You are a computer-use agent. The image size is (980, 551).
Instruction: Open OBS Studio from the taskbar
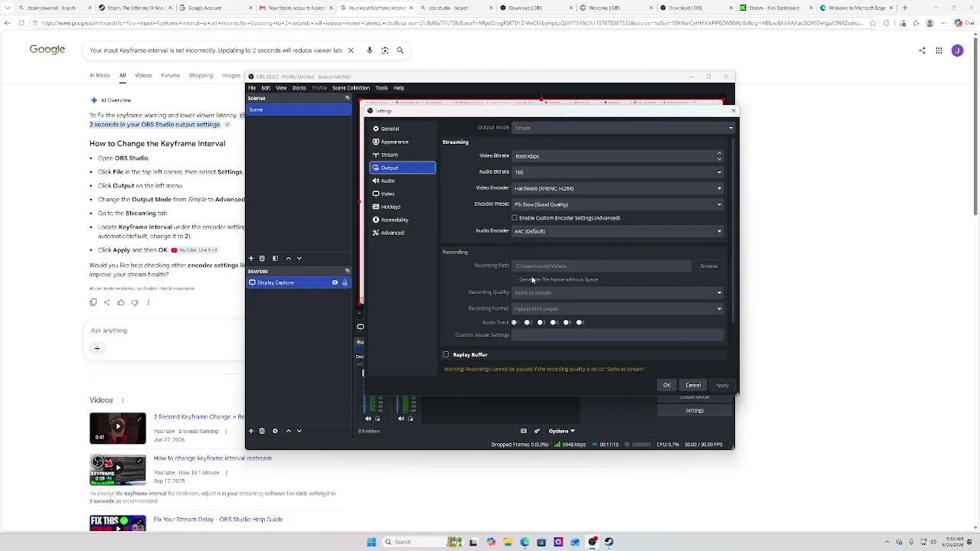pyautogui.click(x=593, y=542)
